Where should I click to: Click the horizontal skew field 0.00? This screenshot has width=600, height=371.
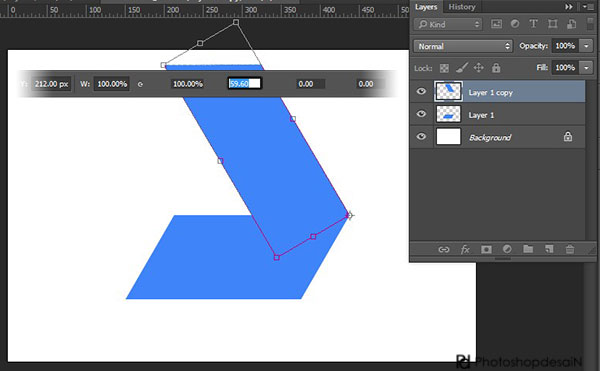[310, 84]
